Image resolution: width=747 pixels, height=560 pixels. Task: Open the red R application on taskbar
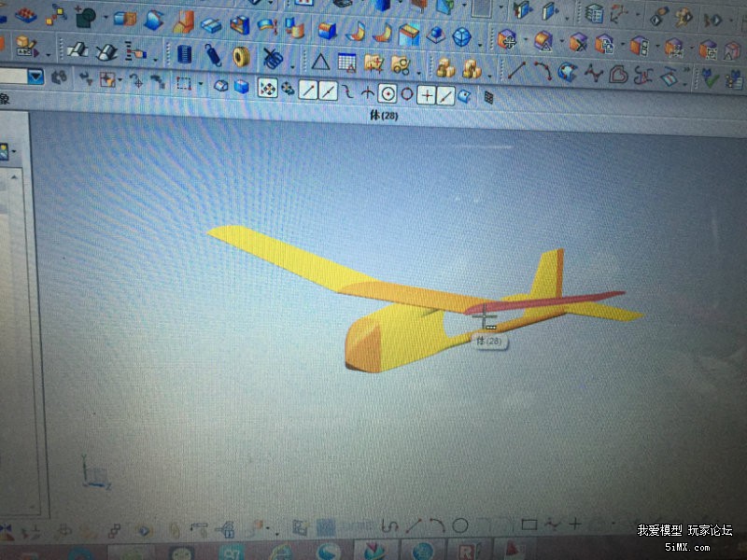pos(468,552)
